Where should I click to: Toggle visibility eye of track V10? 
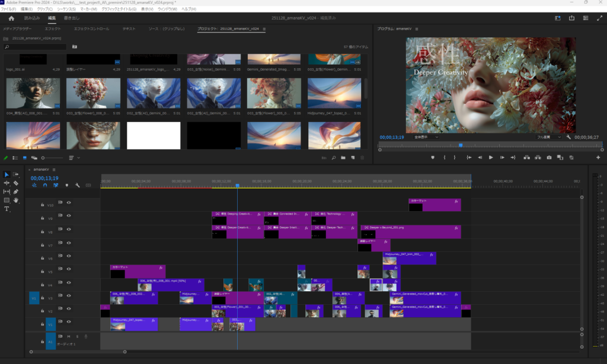[69, 203]
